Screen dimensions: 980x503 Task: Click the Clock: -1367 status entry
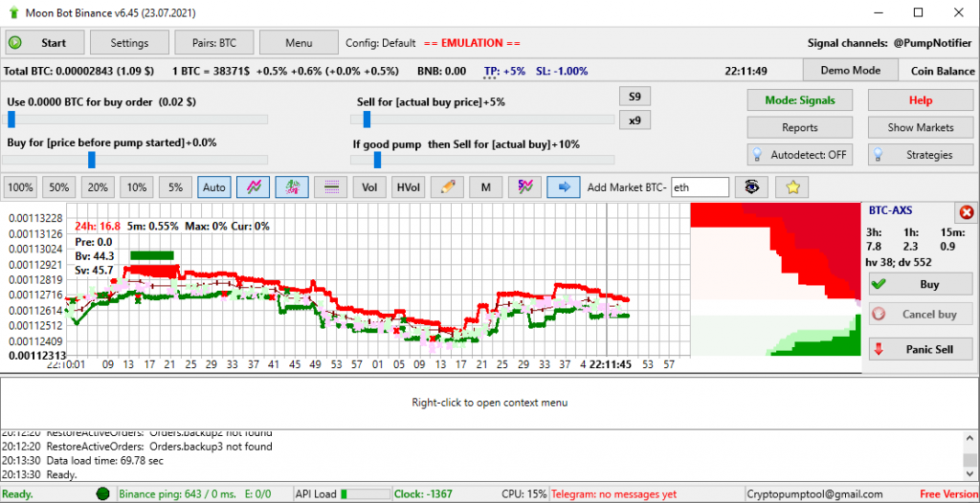click(x=423, y=493)
